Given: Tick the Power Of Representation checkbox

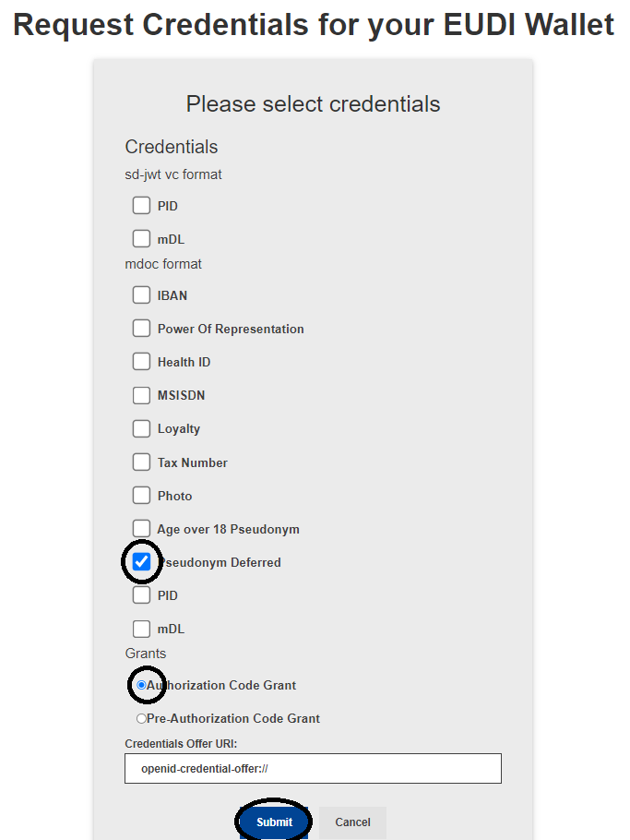Looking at the screenshot, I should click(141, 329).
